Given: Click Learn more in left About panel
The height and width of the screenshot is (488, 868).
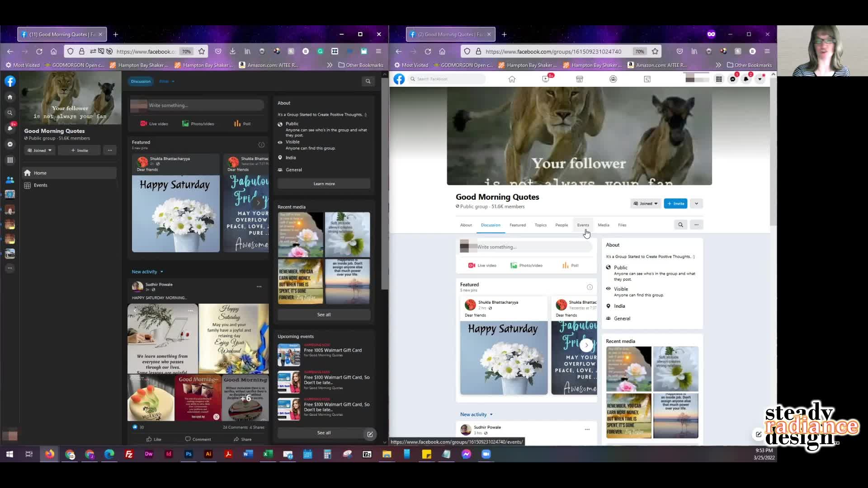Looking at the screenshot, I should [x=324, y=184].
